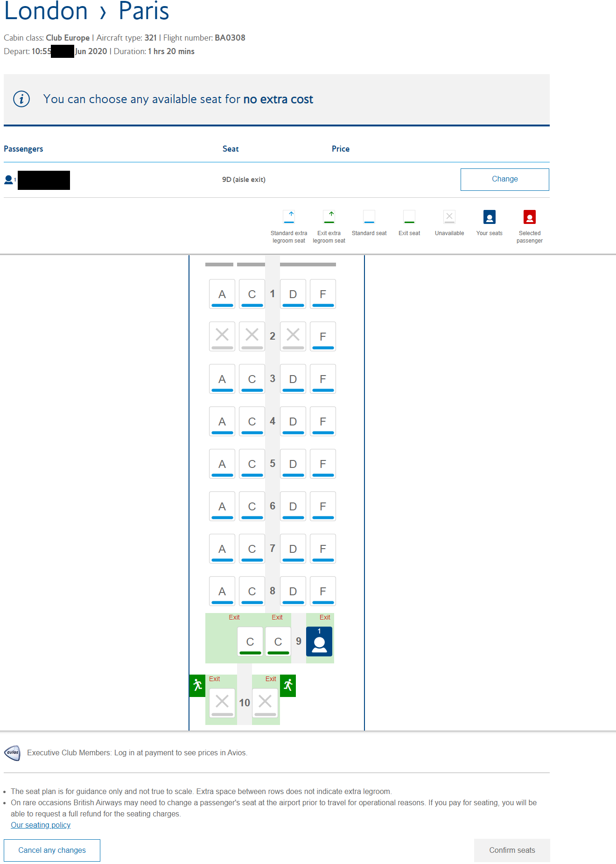Select seat 8D
This screenshot has width=616, height=864.
293,591
